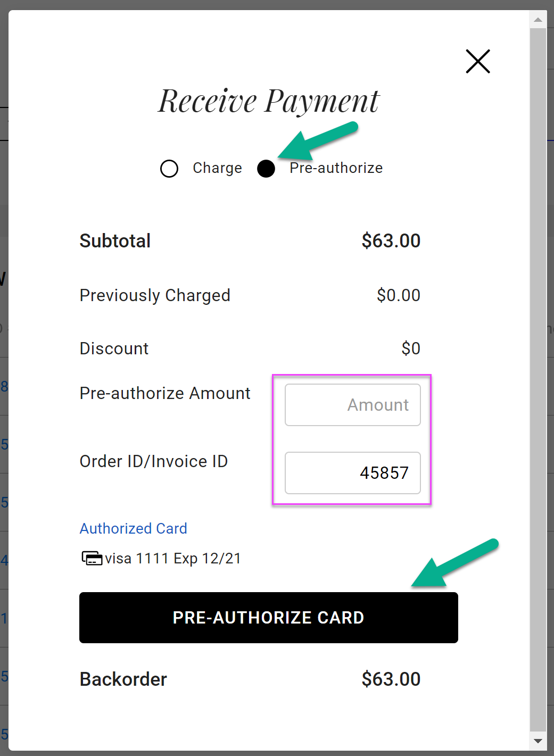Click the "Pre-authorize" option label text
The width and height of the screenshot is (554, 756).
(336, 168)
